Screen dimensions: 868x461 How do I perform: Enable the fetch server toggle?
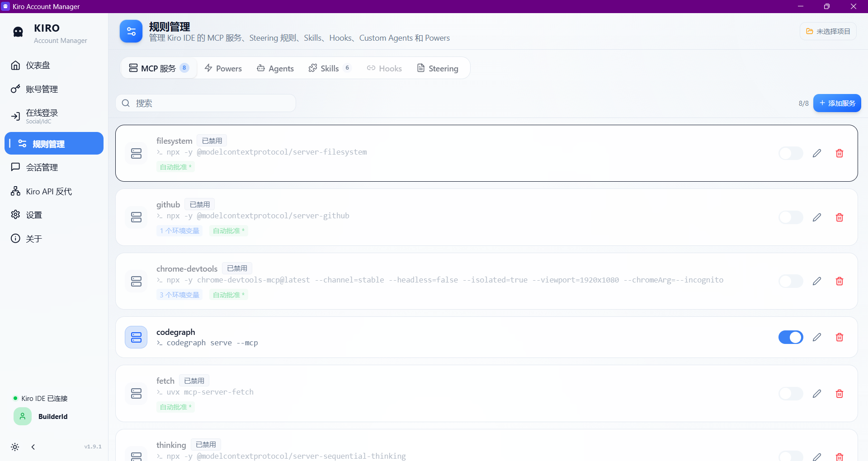791,394
